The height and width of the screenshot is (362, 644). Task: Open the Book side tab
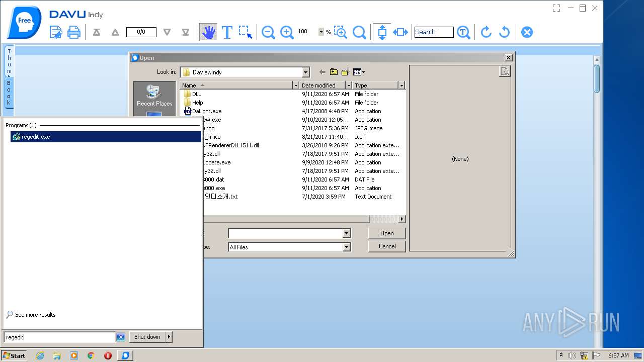click(9, 92)
